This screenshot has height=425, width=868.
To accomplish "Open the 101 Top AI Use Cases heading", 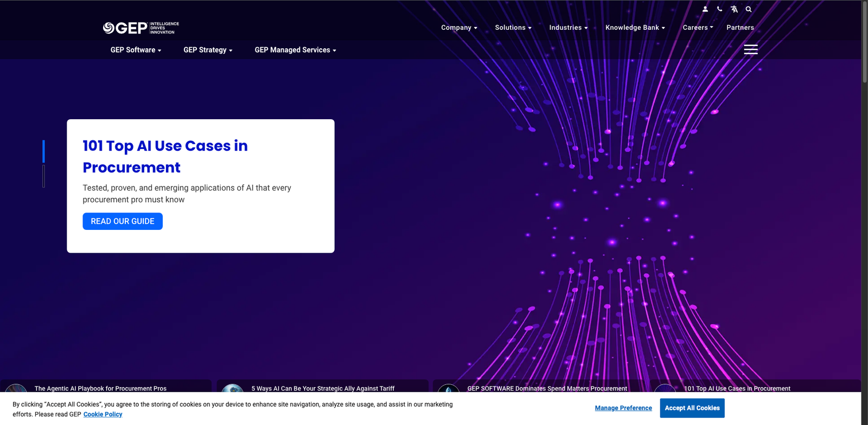I will (x=165, y=157).
